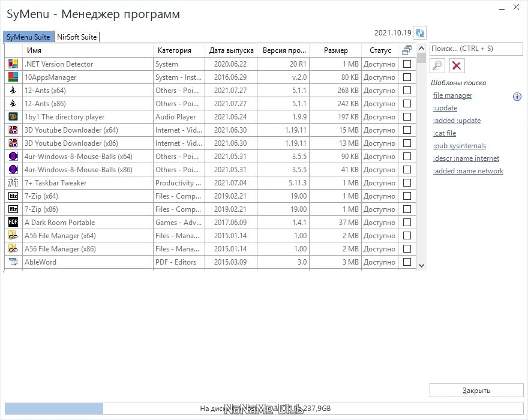
Task: Click the A Dark Room Portable icon
Action: click(x=13, y=222)
